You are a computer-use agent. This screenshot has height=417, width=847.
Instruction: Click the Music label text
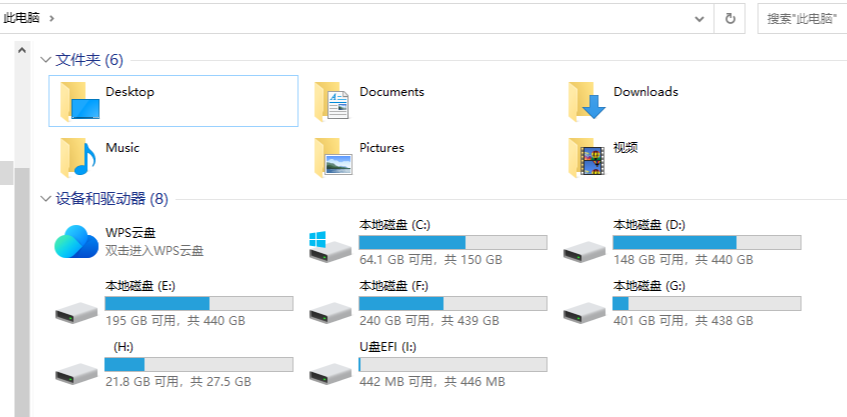tap(122, 147)
